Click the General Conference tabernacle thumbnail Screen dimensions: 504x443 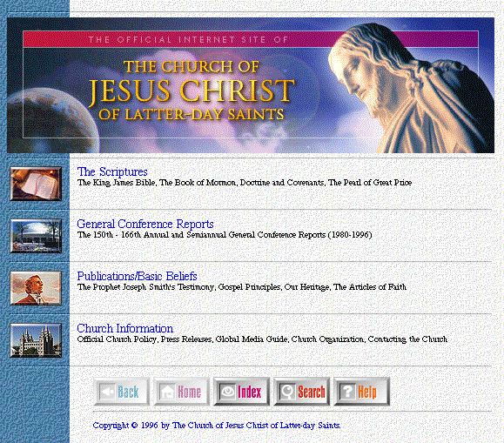point(36,236)
